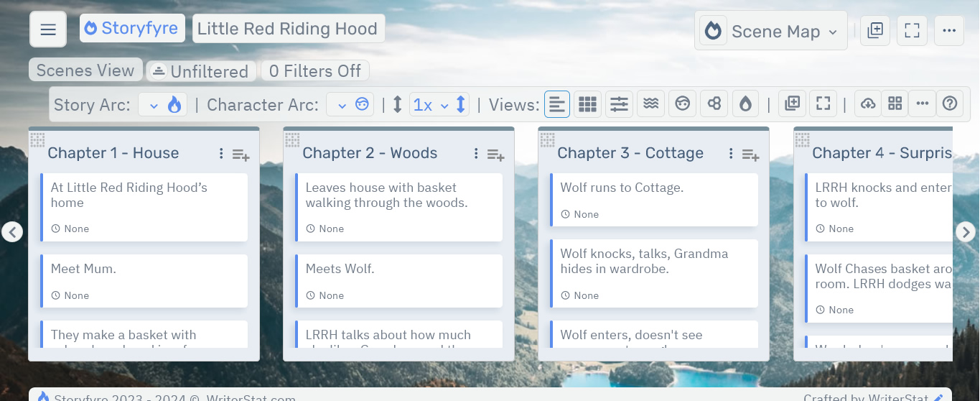Screen dimensions: 980x401
Task: Open 'Wolf knocks, talks, Grandma hides' scene
Action: (653, 274)
